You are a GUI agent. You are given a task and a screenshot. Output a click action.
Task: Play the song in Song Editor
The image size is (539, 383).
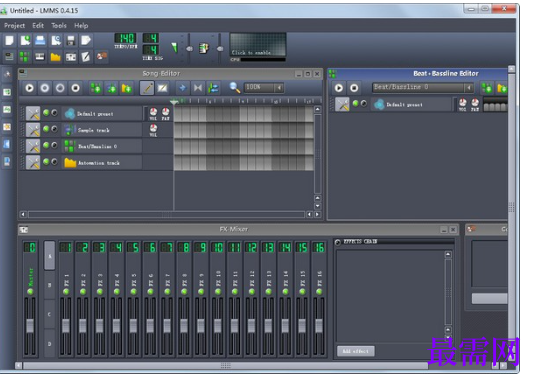(x=30, y=88)
